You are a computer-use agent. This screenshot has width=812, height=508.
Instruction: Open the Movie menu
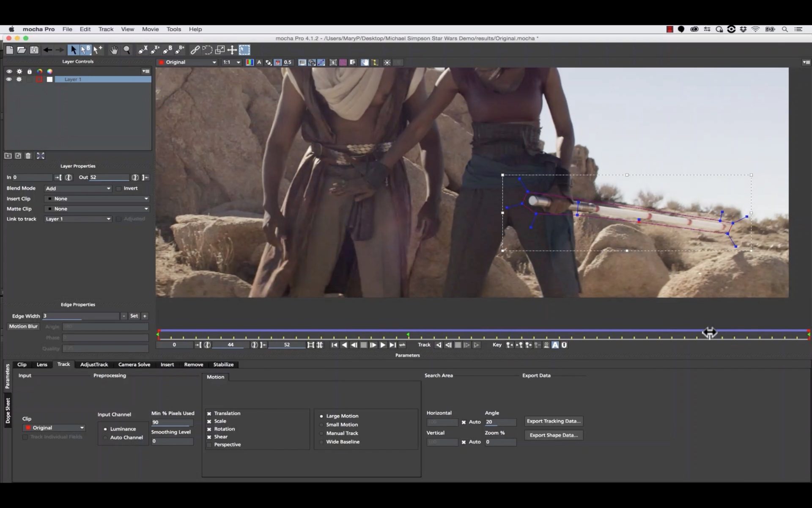click(150, 29)
